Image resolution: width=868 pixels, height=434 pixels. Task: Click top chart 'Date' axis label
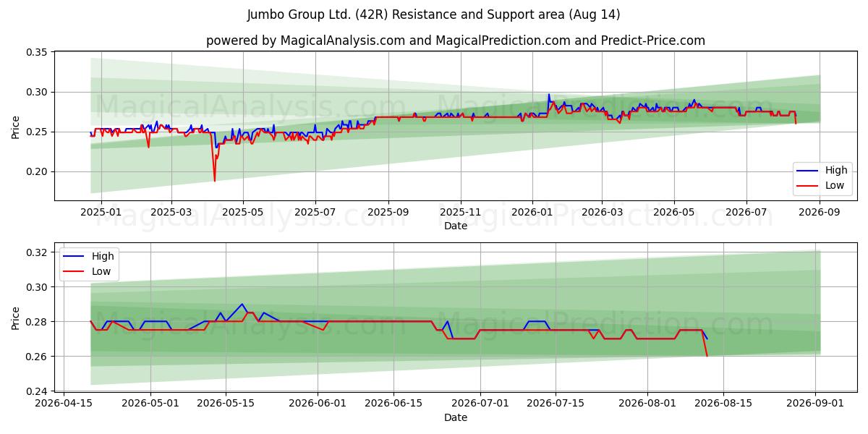pos(456,226)
